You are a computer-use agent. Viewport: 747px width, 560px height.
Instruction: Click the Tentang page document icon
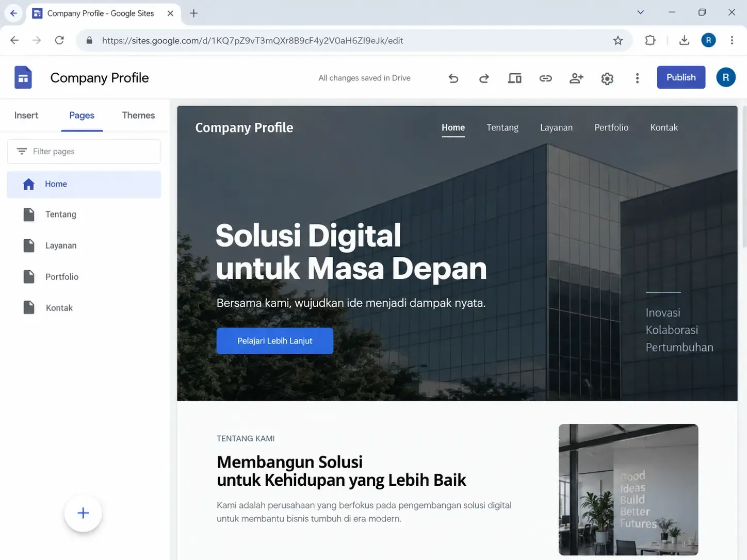tap(29, 215)
